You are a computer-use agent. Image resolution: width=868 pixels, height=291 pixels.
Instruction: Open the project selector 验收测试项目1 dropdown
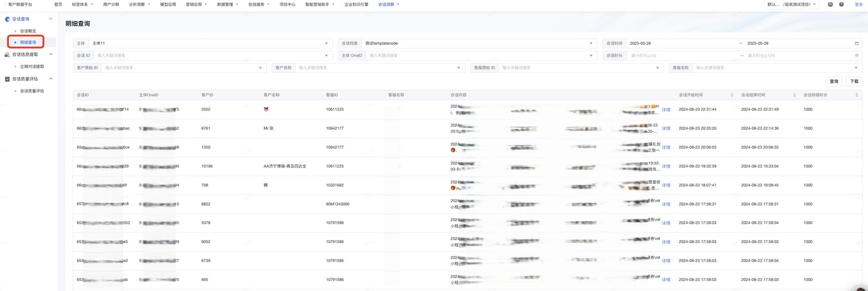[791, 5]
